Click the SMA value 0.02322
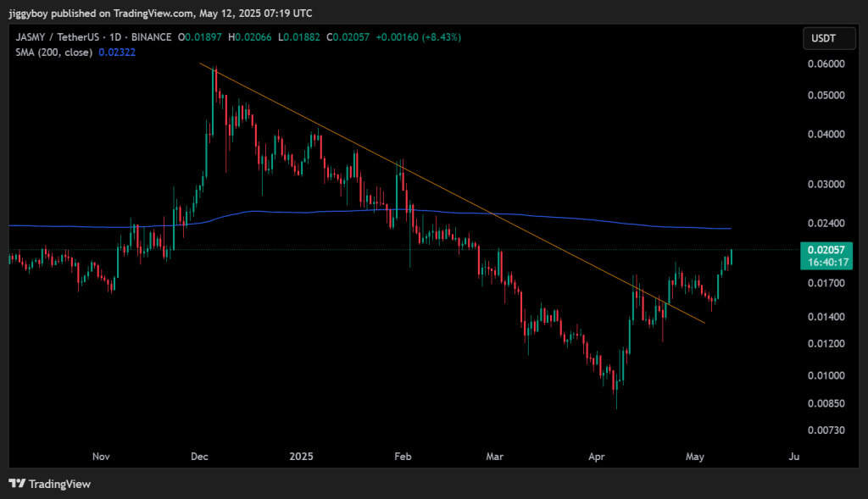 117,52
